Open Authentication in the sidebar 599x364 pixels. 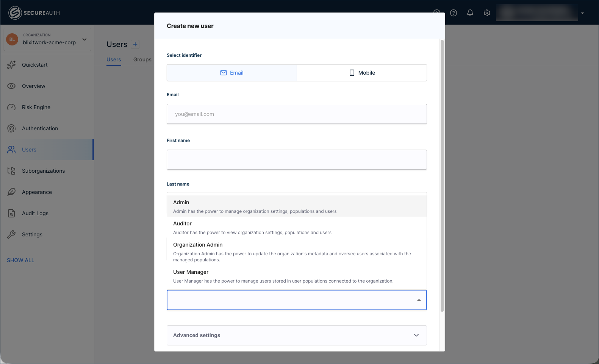click(x=47, y=128)
